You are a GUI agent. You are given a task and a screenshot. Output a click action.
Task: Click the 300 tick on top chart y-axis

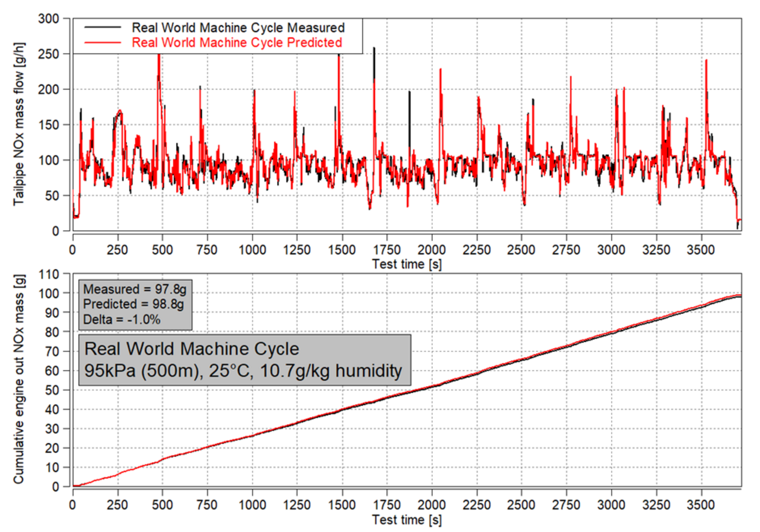48,19
